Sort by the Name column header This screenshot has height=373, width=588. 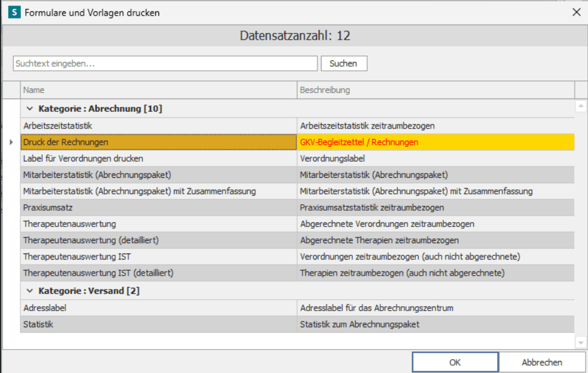pyautogui.click(x=158, y=90)
